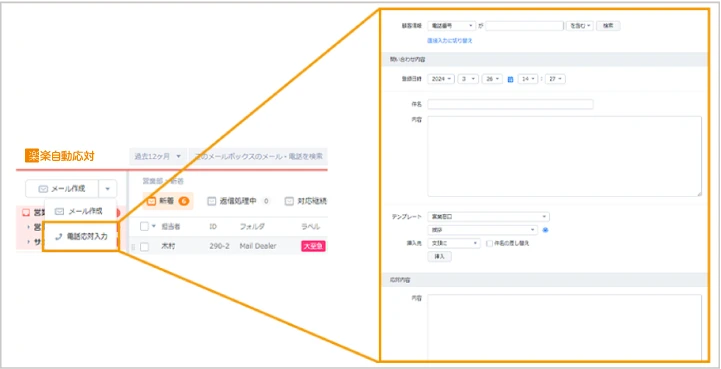Click the red mailbox icon in the sidebar
The height and width of the screenshot is (369, 721).
point(26,213)
